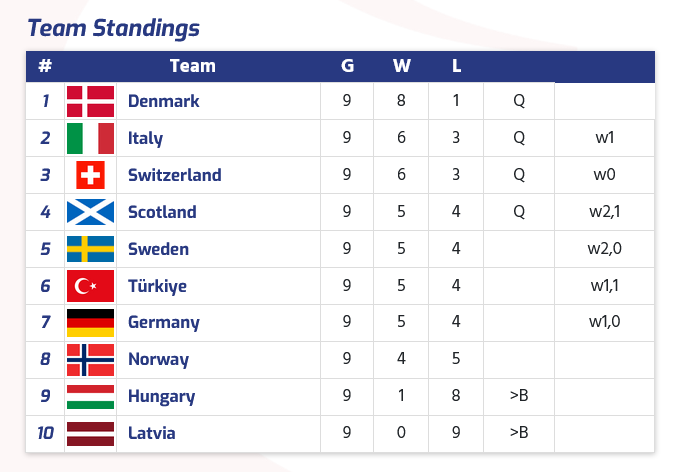
Task: Open the Denmark team link
Action: [163, 101]
